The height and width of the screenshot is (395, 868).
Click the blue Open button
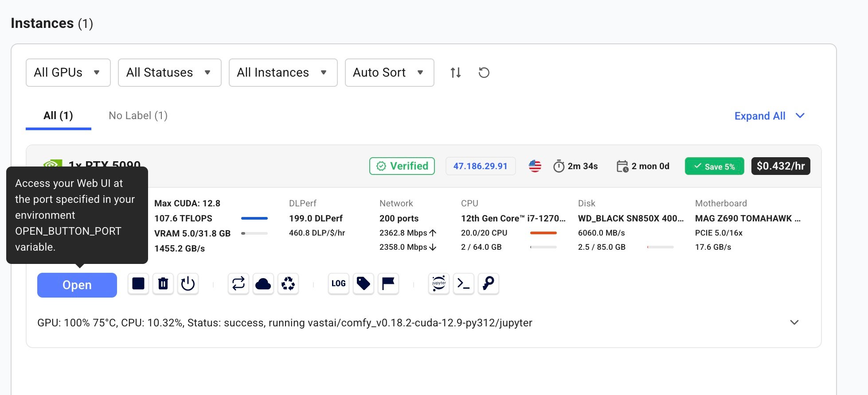tap(77, 285)
